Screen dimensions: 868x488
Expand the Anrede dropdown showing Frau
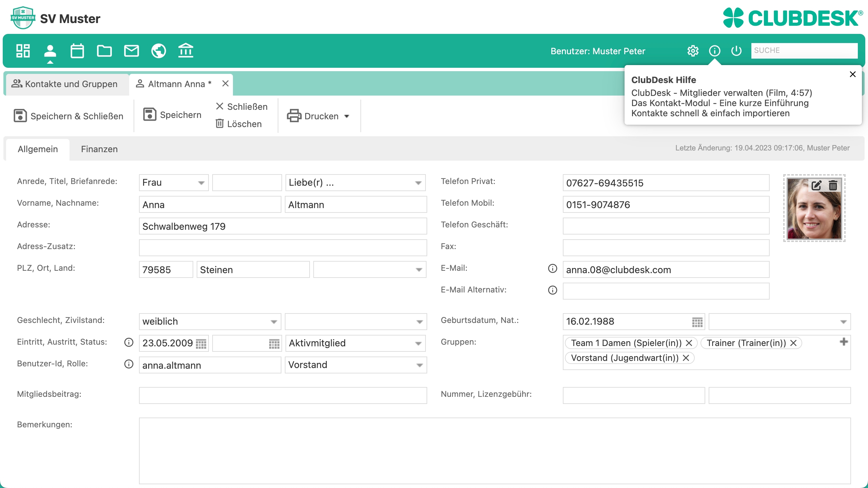point(201,183)
